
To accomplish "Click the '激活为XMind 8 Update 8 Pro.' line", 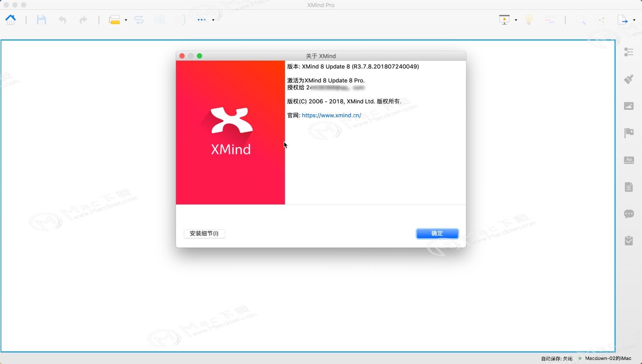I will click(x=326, y=81).
